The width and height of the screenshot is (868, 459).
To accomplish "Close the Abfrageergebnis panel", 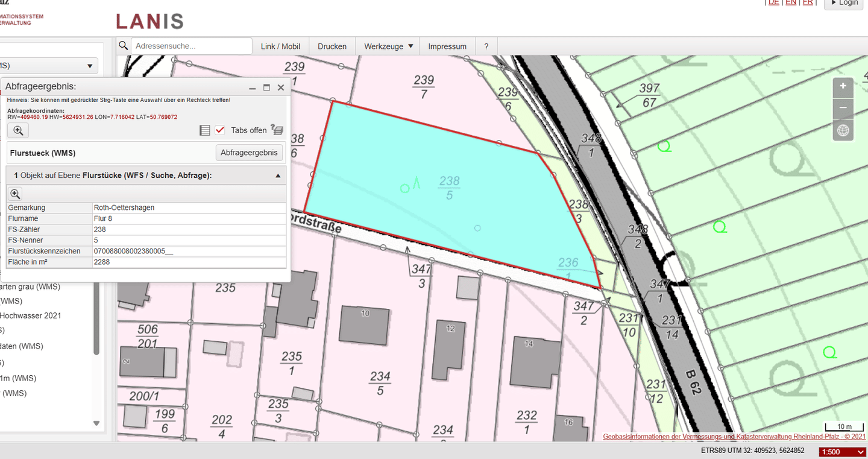I will click(x=280, y=88).
